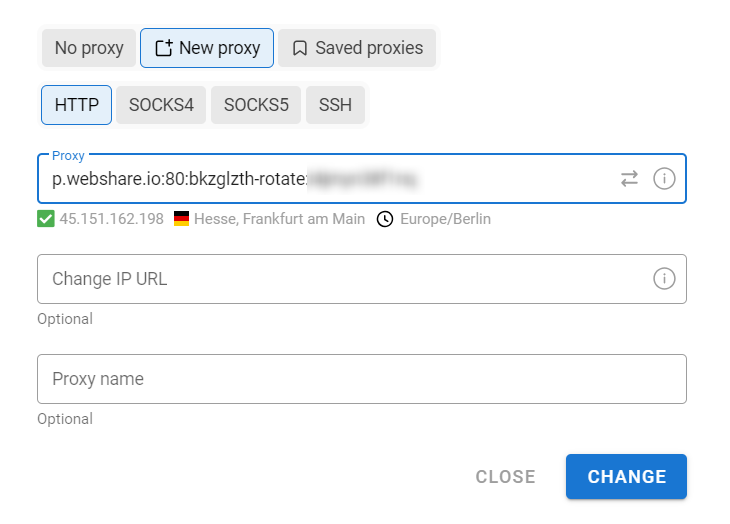The height and width of the screenshot is (524, 730).
Task: Click the swap arrows icon in Proxy field
Action: point(629,179)
